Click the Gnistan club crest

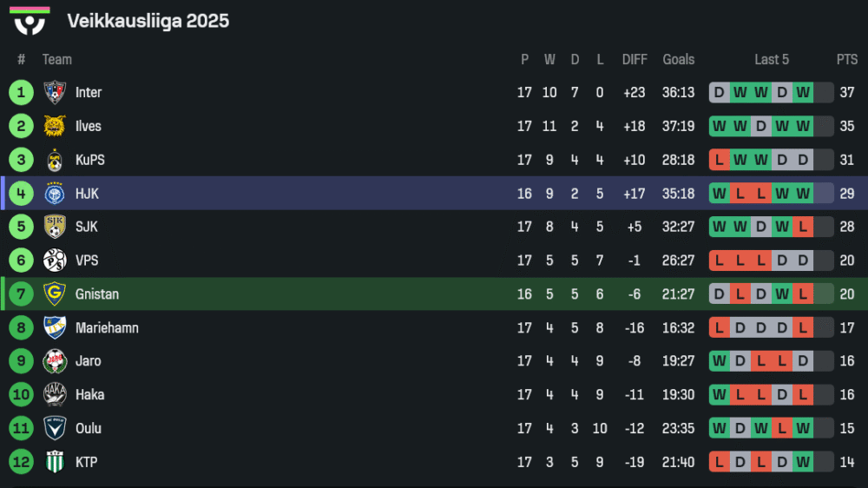tap(55, 294)
